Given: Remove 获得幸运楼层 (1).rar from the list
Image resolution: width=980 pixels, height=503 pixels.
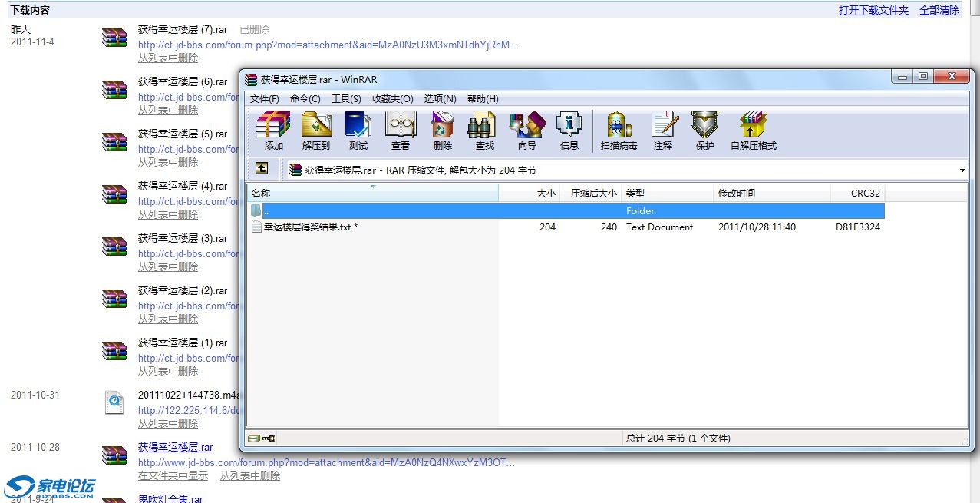Looking at the screenshot, I should click(168, 371).
